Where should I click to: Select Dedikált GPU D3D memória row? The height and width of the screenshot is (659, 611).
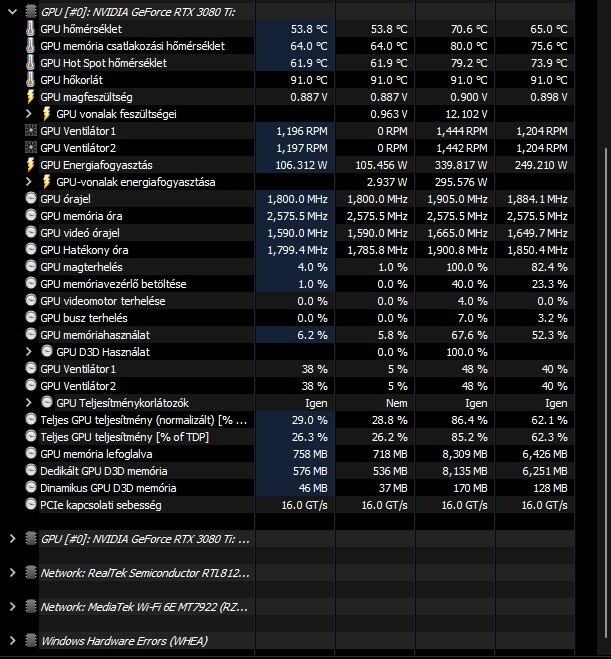point(104,471)
